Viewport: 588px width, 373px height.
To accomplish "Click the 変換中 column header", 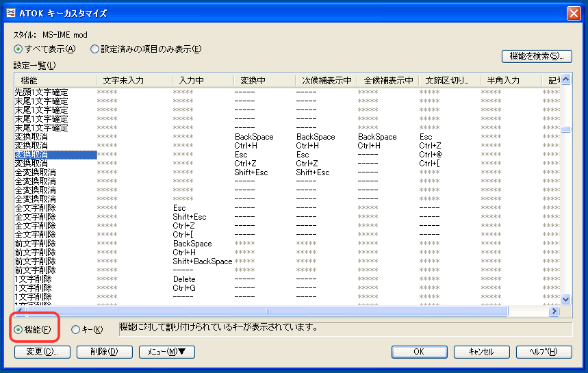I will (x=264, y=81).
